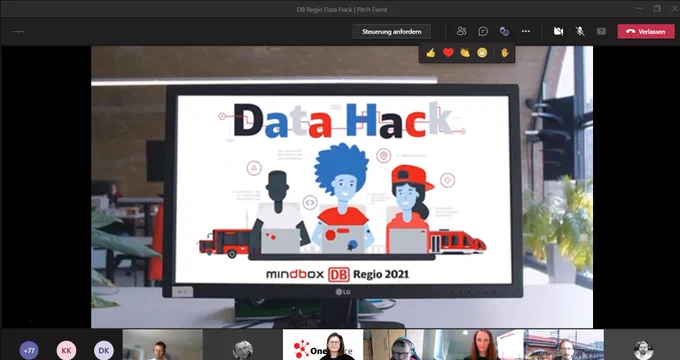Image resolution: width=680 pixels, height=360 pixels.
Task: Click the share content tray icon
Action: click(601, 31)
